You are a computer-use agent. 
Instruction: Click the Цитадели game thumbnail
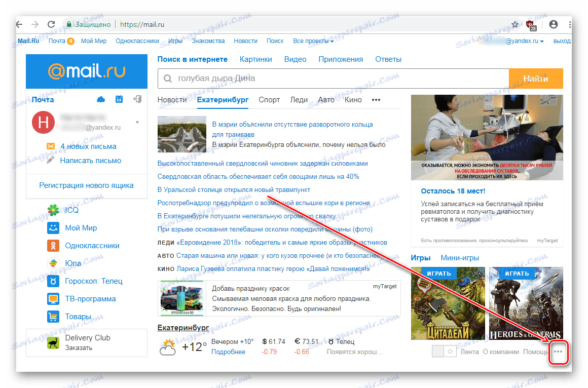point(448,303)
